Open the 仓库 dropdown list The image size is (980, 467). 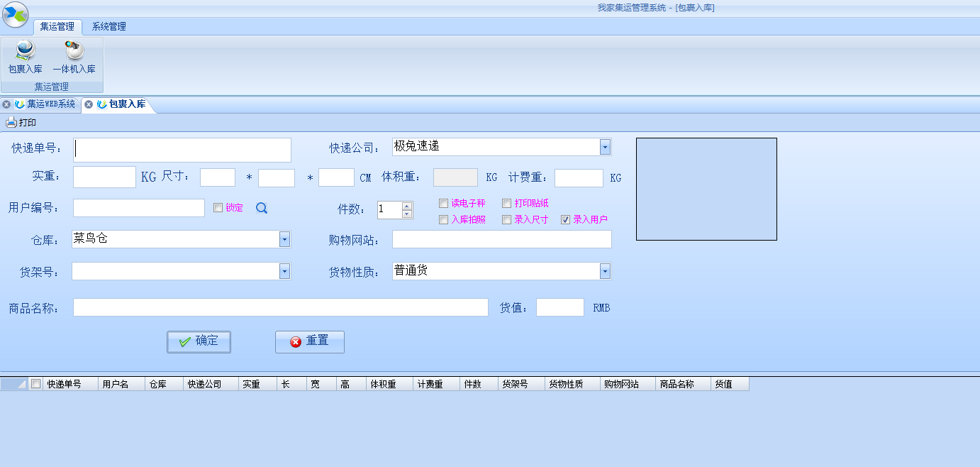[x=284, y=239]
